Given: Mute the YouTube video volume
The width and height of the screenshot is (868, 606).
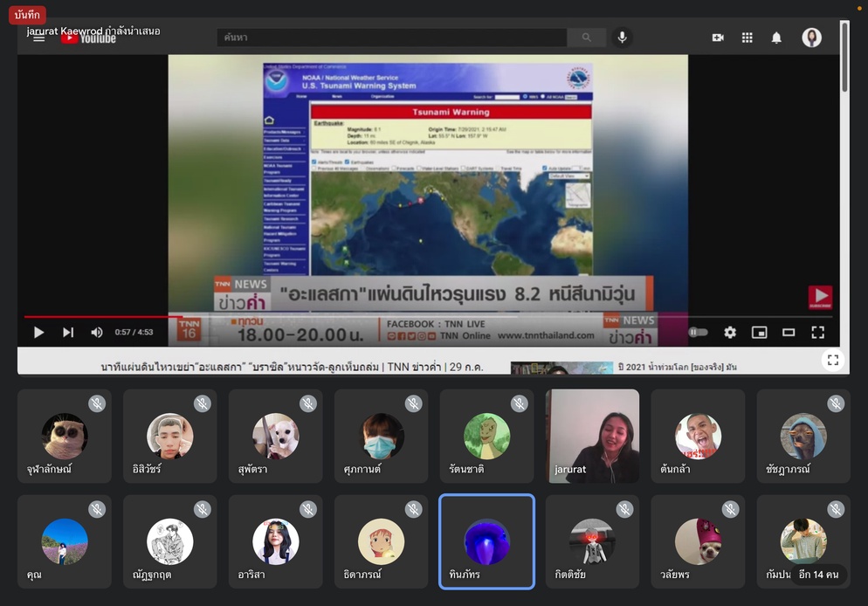Looking at the screenshot, I should point(97,332).
